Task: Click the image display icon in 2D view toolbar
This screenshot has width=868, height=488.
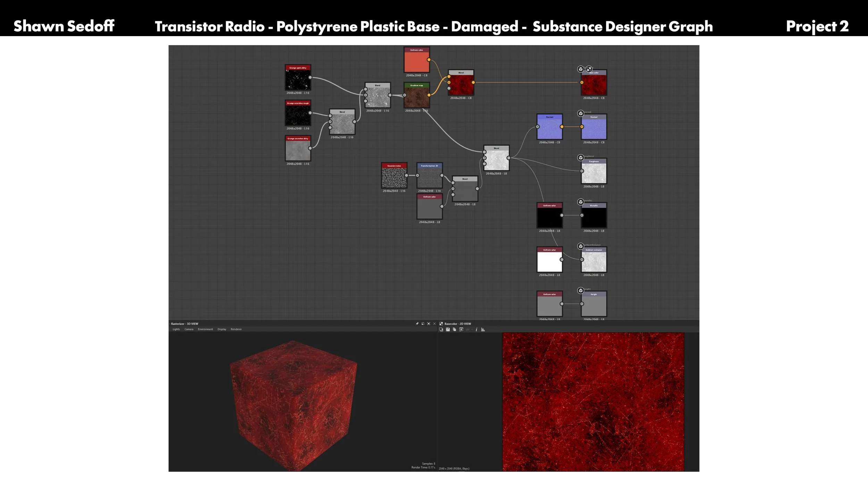Action: (461, 329)
